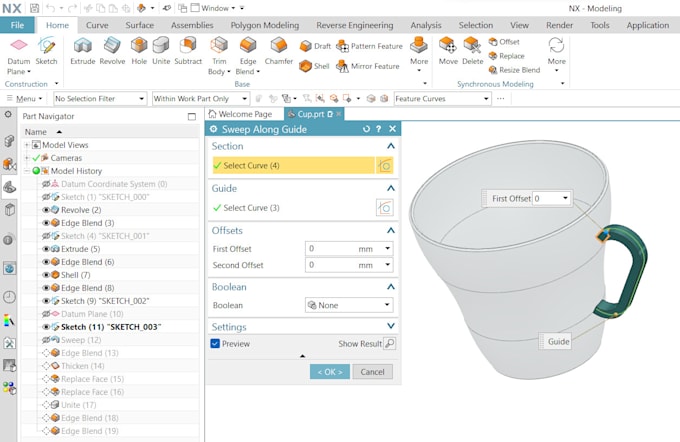Image resolution: width=680 pixels, height=442 pixels.
Task: Toggle the Preview checkbox
Action: tap(216, 343)
